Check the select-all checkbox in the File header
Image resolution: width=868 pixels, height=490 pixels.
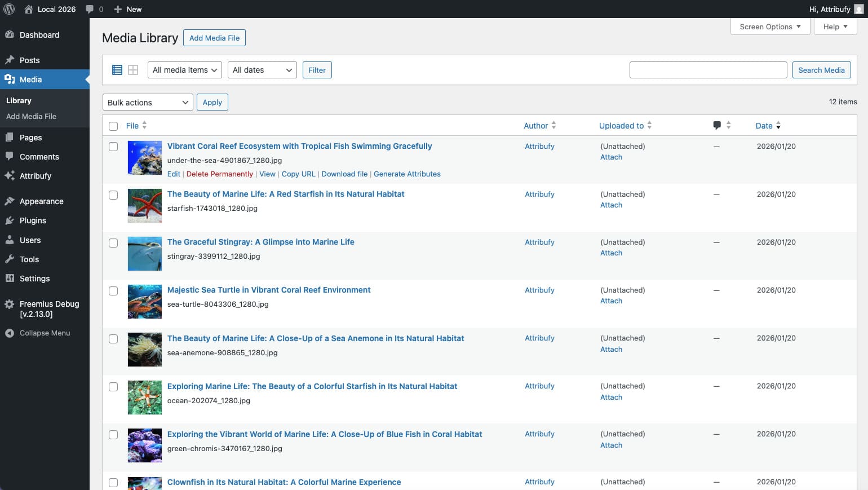click(x=113, y=126)
